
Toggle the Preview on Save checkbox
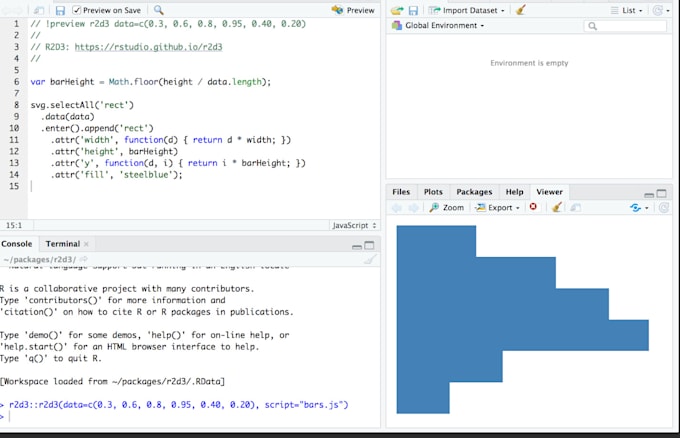[x=77, y=10]
